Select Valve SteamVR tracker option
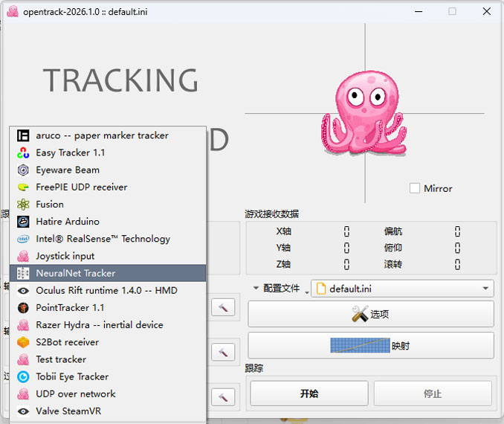The height and width of the screenshot is (424, 504). pyautogui.click(x=108, y=411)
